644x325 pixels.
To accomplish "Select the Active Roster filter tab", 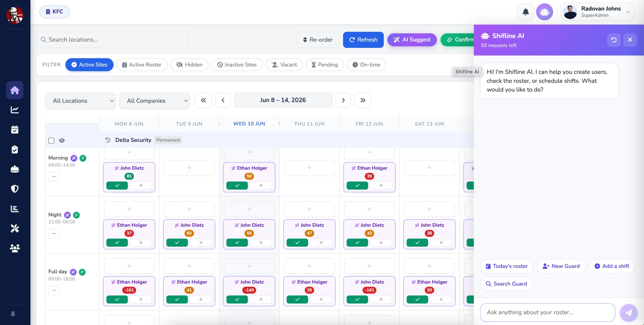I will tap(142, 65).
